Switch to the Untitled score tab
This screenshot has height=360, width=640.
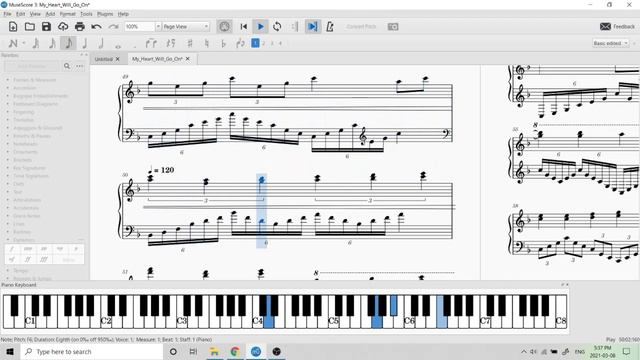point(104,59)
